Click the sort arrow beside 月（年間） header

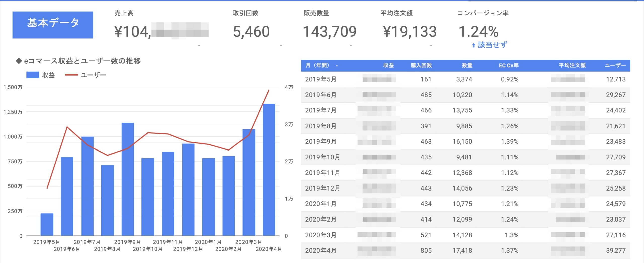click(x=337, y=66)
